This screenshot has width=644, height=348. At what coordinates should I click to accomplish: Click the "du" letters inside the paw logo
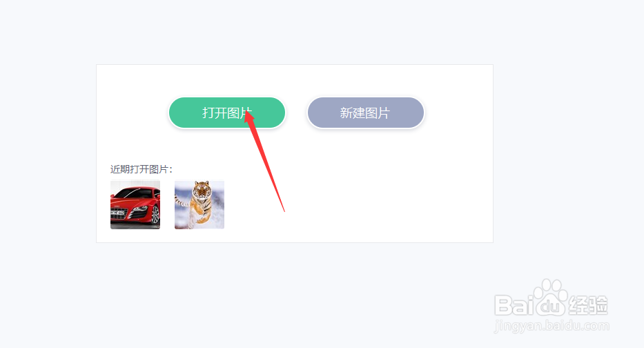(x=550, y=307)
